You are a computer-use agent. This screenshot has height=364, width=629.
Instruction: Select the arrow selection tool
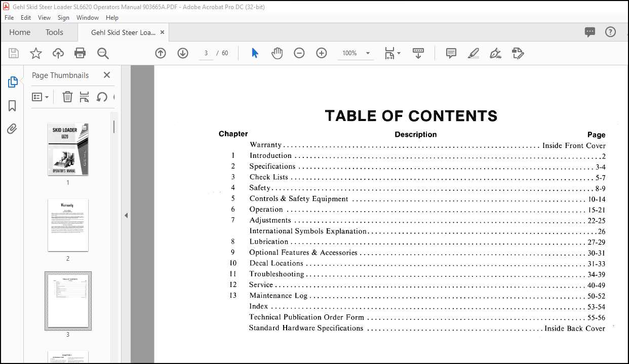255,53
